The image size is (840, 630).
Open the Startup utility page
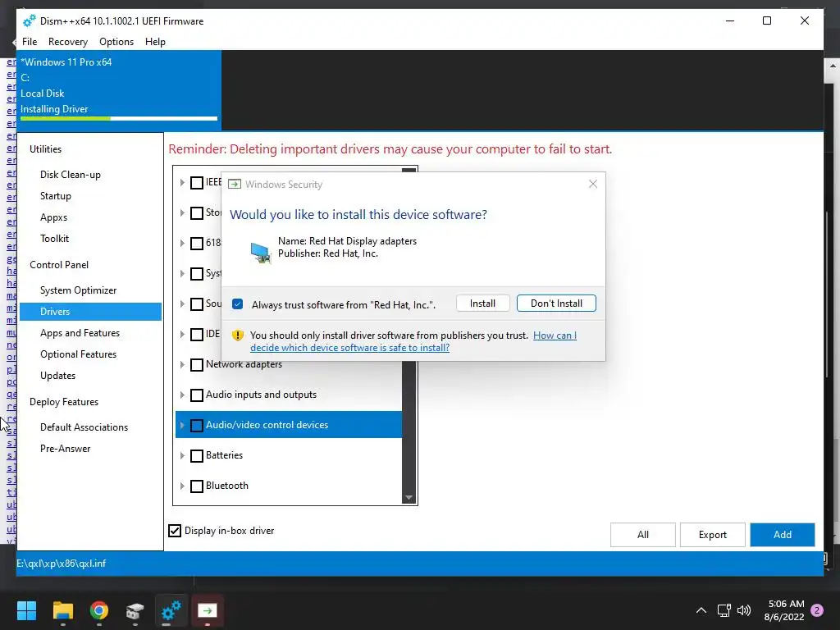coord(56,196)
